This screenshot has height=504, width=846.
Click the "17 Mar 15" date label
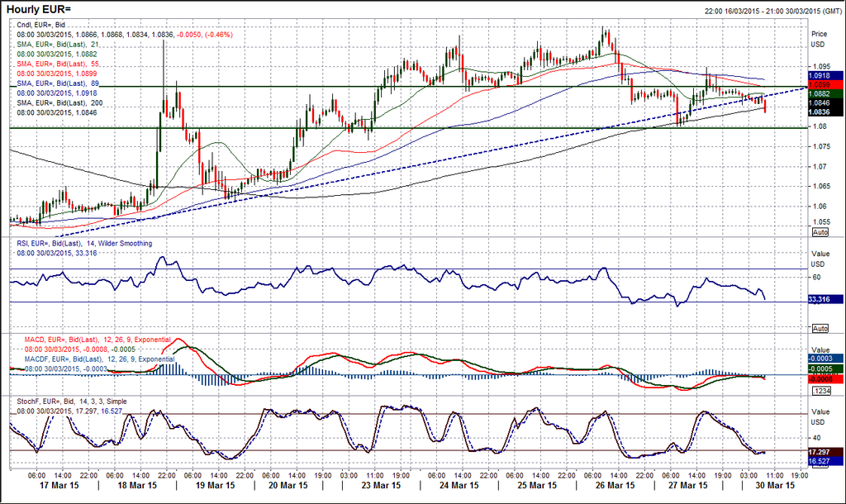pos(59,485)
